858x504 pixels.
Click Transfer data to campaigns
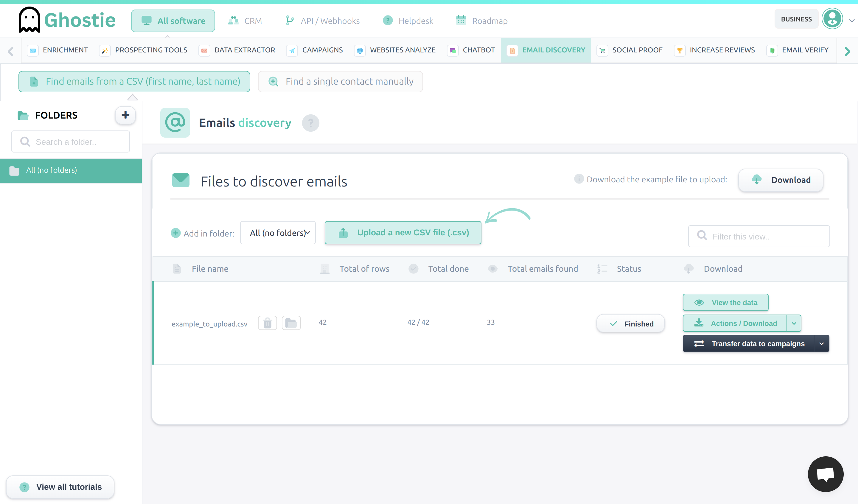coord(748,344)
